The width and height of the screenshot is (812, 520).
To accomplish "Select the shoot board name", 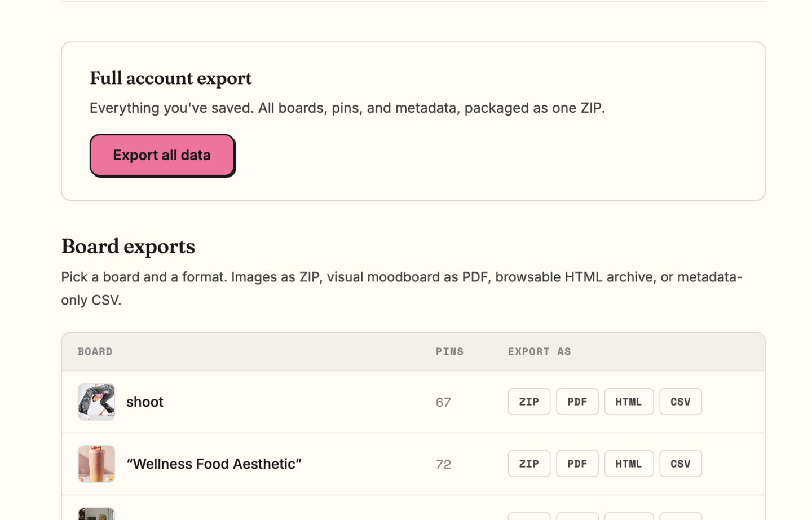I will [x=145, y=402].
